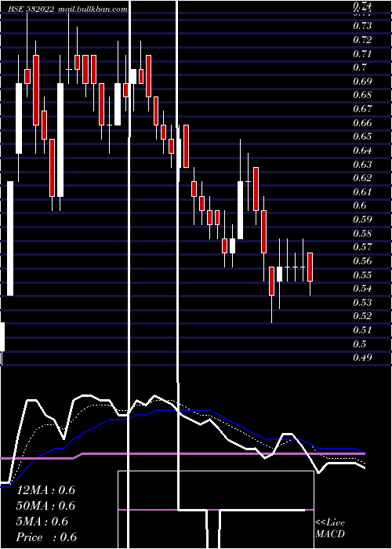The height and width of the screenshot is (549, 392).
Task: Click the <<Live MACD label
Action: pyautogui.click(x=330, y=528)
